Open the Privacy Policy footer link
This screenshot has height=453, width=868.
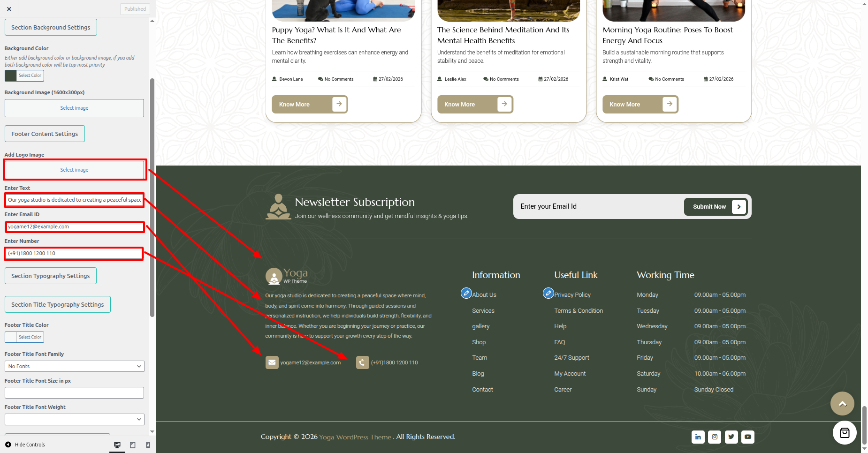(x=572, y=295)
